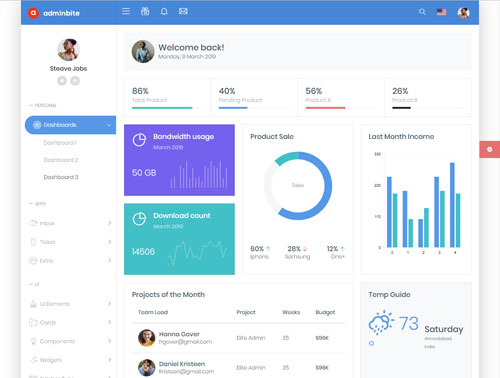Open the US flag language selector
The height and width of the screenshot is (378, 500).
coord(441,12)
